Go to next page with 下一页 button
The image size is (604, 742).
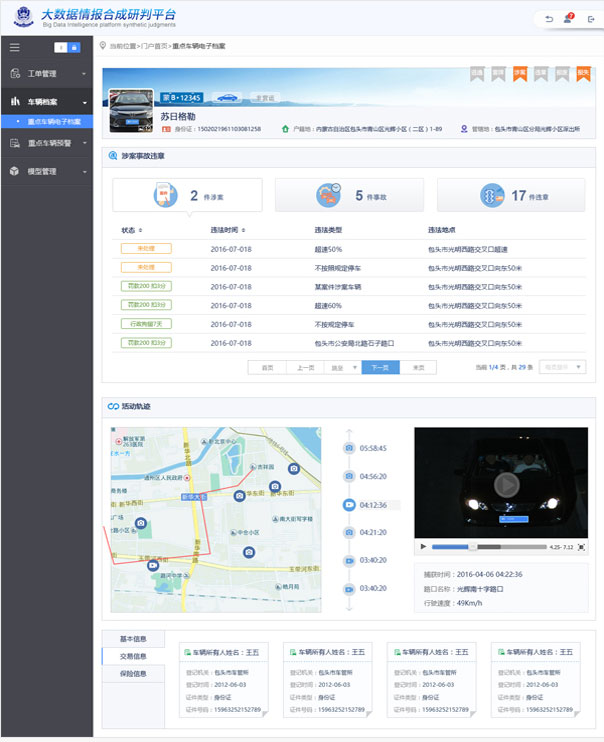pos(380,367)
